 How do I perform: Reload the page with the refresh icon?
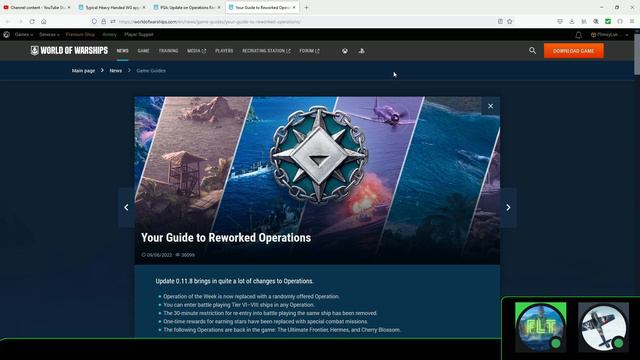point(32,22)
